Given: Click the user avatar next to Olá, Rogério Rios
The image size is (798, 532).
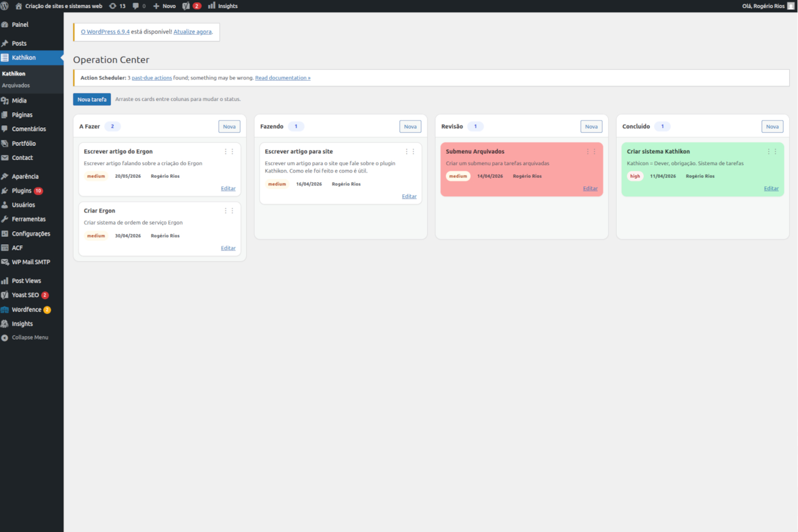Looking at the screenshot, I should (791, 6).
